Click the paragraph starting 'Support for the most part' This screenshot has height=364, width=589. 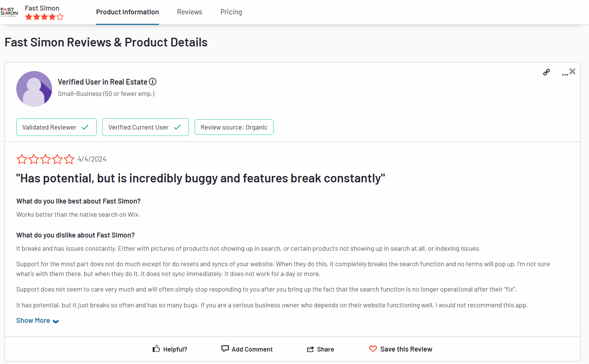283,269
